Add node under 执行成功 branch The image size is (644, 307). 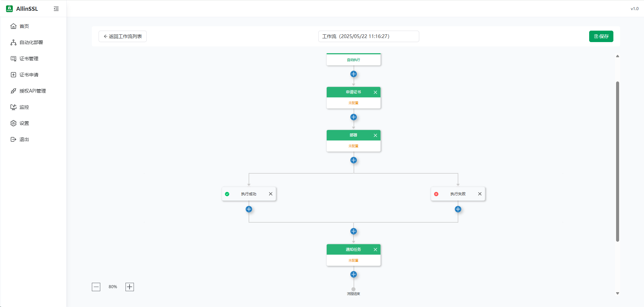(x=249, y=209)
